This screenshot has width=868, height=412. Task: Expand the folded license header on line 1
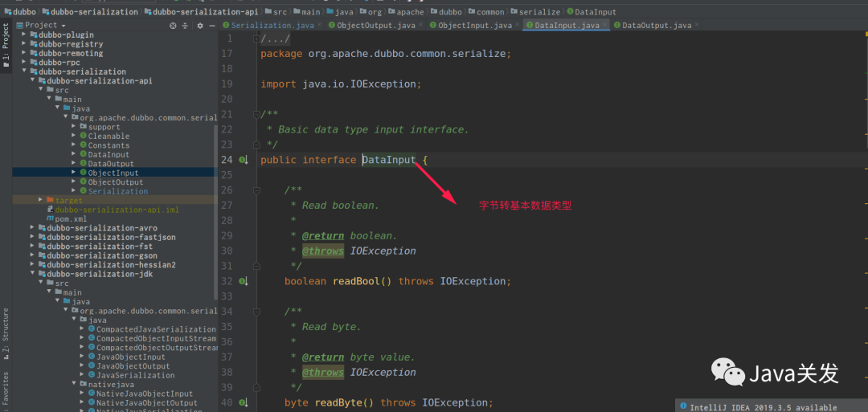pos(256,39)
